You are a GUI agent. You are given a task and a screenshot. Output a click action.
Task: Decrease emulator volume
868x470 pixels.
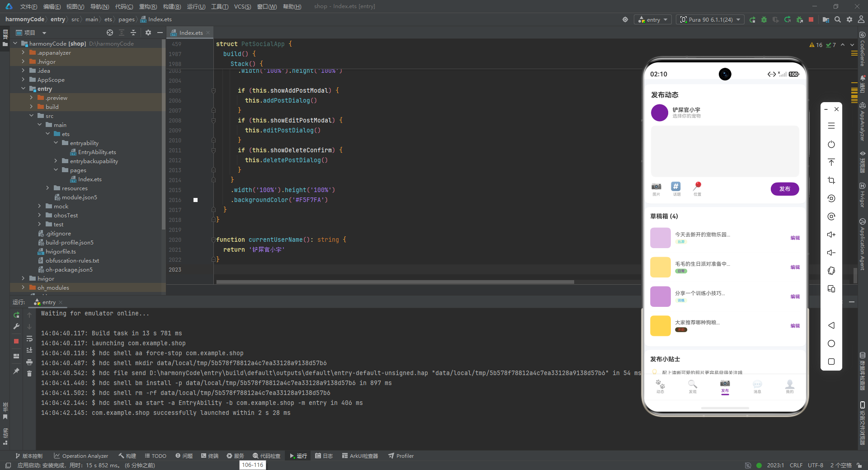[x=831, y=253]
